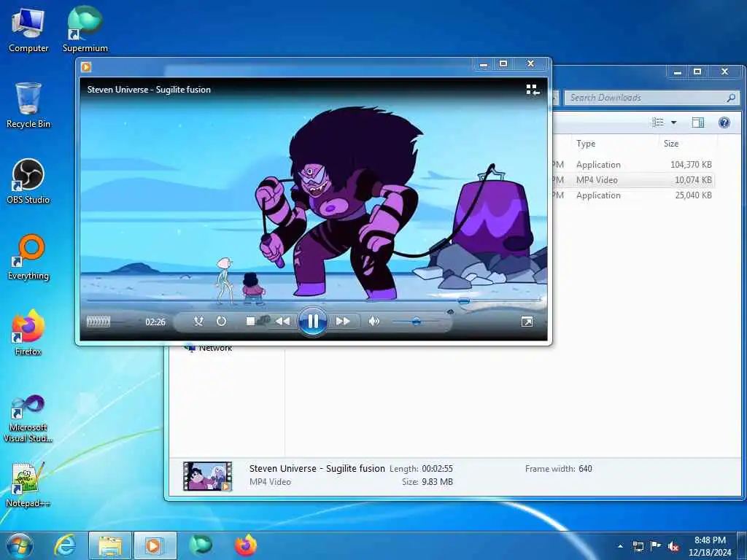Viewport: 747px width, 560px height.
Task: Sort files by the Size column
Action: point(671,144)
